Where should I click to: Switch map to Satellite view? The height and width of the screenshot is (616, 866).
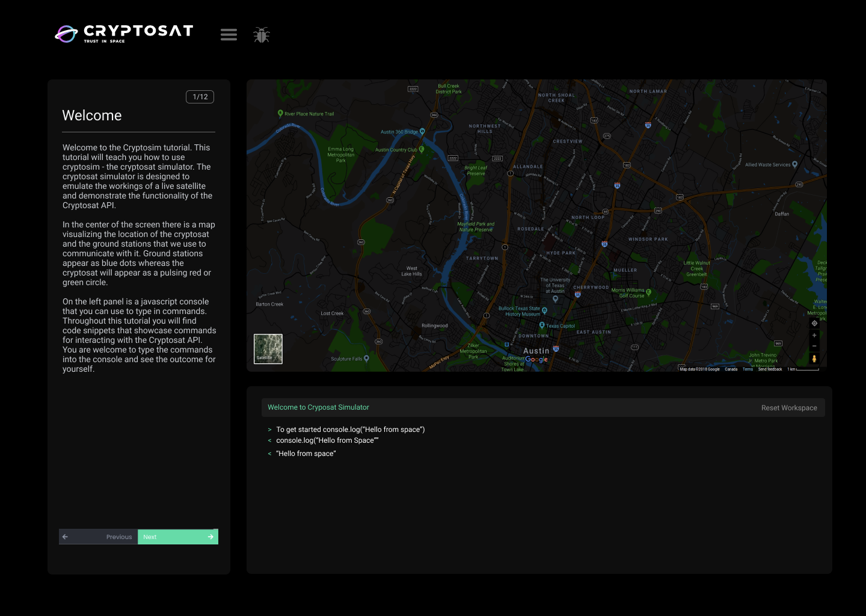tap(268, 349)
